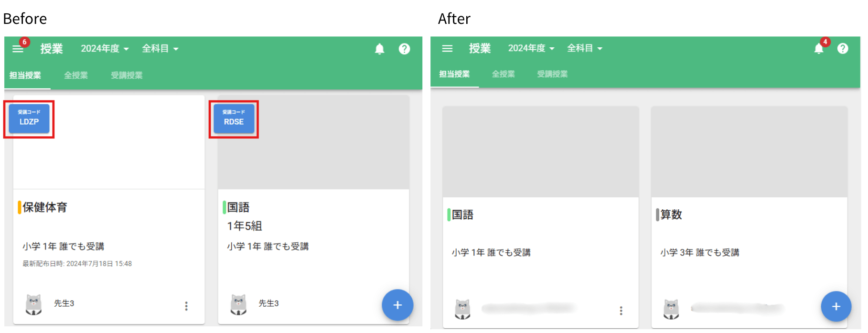The image size is (868, 333).
Task: Click the LDZP enrollment code button
Action: click(29, 118)
